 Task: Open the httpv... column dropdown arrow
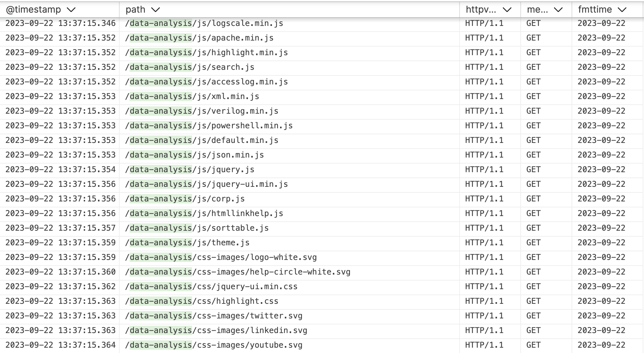pyautogui.click(x=507, y=10)
